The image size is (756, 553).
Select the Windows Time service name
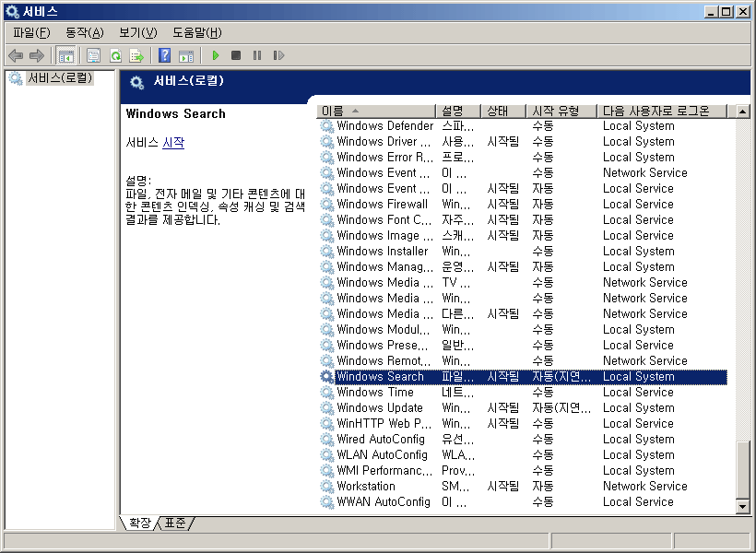coord(375,393)
